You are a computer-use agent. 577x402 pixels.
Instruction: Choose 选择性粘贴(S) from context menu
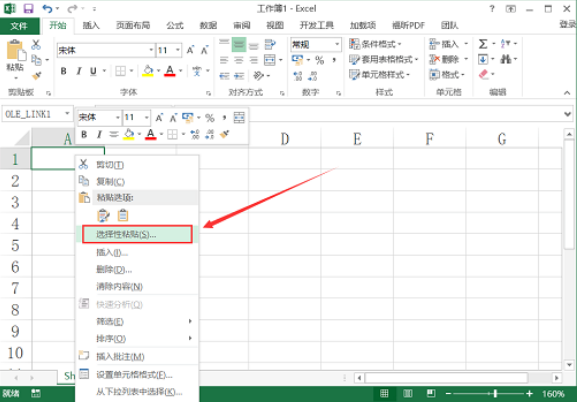coord(137,234)
